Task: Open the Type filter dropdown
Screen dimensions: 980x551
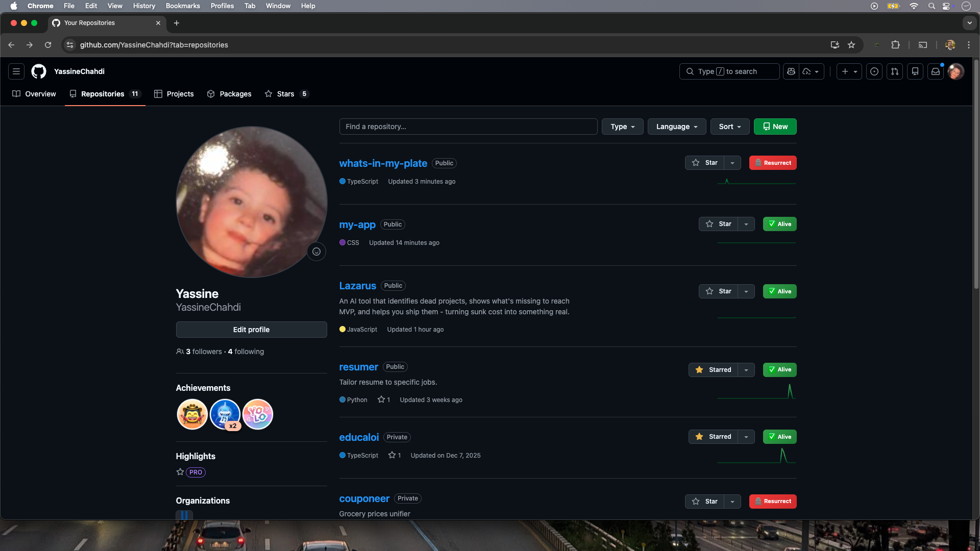Action: point(622,127)
